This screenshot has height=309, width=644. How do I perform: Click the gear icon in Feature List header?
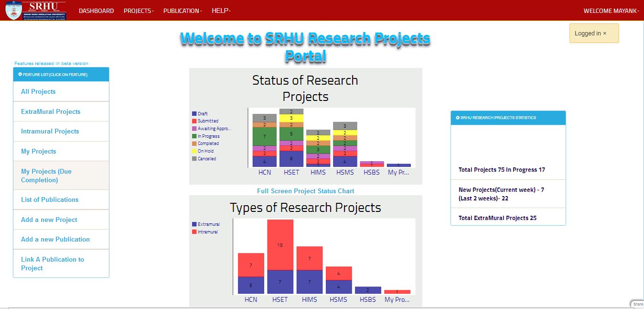[20, 74]
